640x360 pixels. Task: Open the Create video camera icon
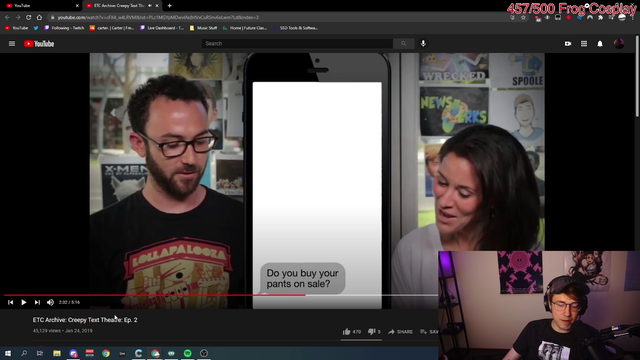click(x=568, y=44)
